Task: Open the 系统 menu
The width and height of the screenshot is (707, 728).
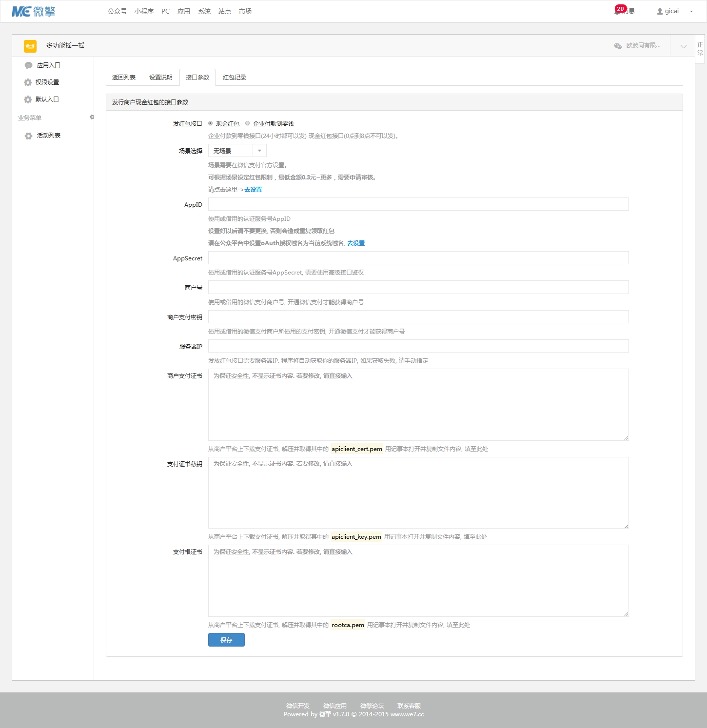Action: [204, 11]
